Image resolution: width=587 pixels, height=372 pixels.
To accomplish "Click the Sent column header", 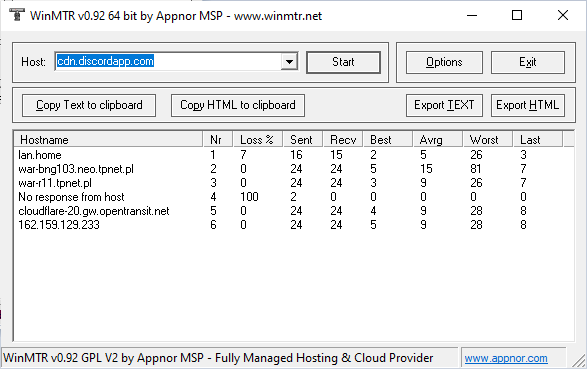I will (x=302, y=140).
